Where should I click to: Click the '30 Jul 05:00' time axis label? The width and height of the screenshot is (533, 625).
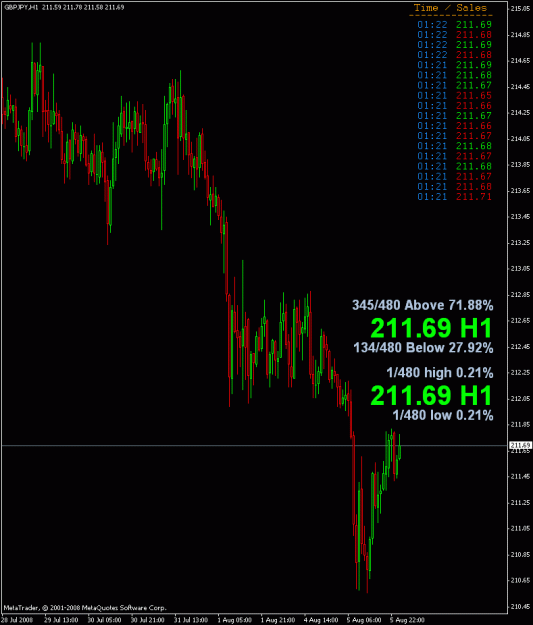[x=104, y=620]
